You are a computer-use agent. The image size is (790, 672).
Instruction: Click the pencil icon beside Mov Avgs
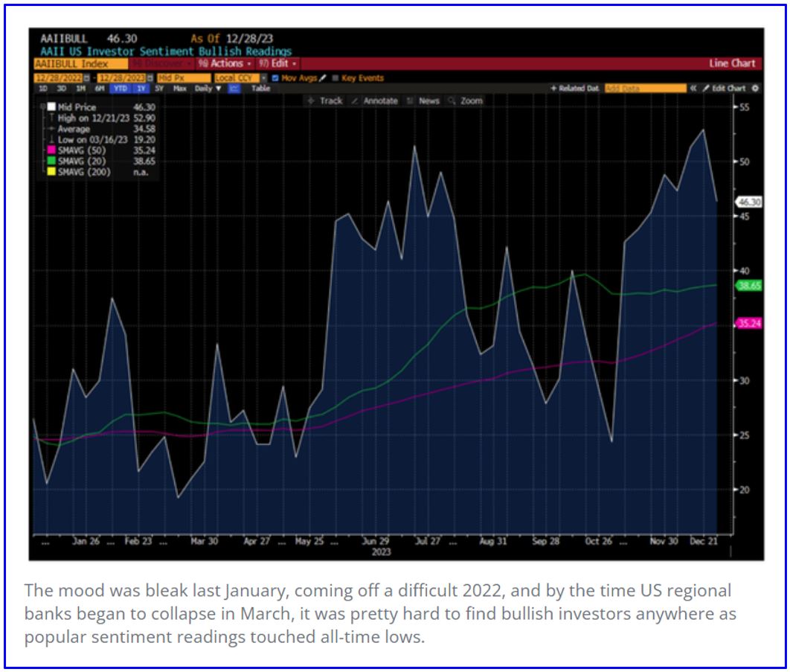[323, 78]
